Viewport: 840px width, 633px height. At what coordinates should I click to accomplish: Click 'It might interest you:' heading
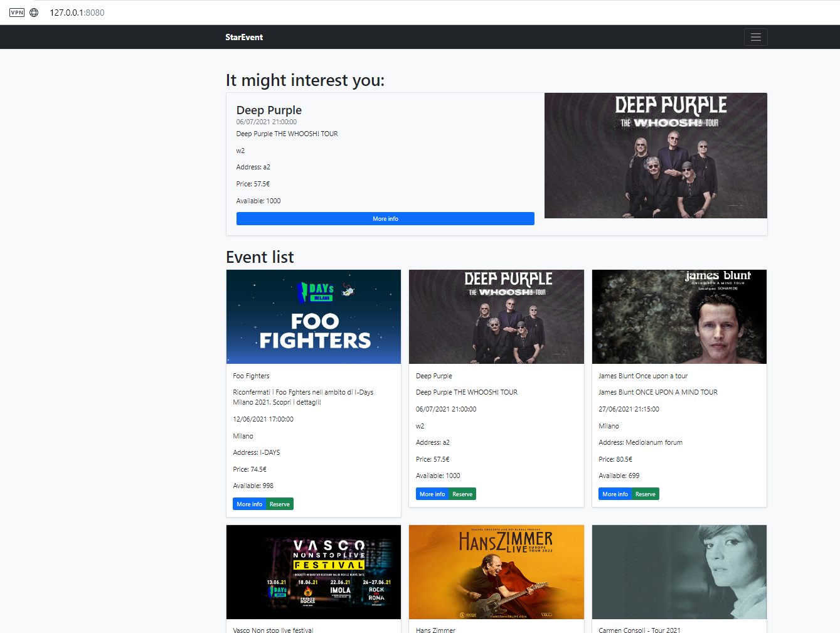click(305, 80)
